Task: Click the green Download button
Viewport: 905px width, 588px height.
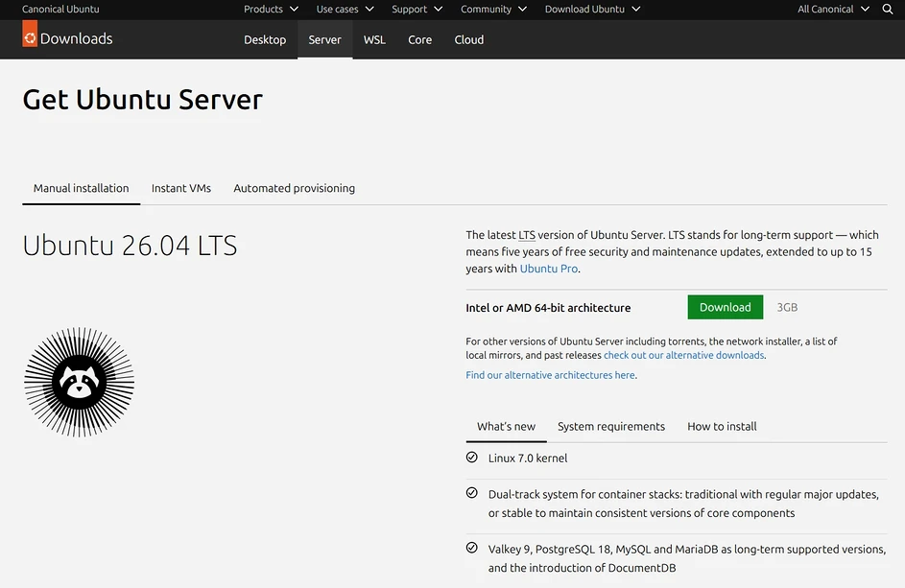Action: point(725,307)
